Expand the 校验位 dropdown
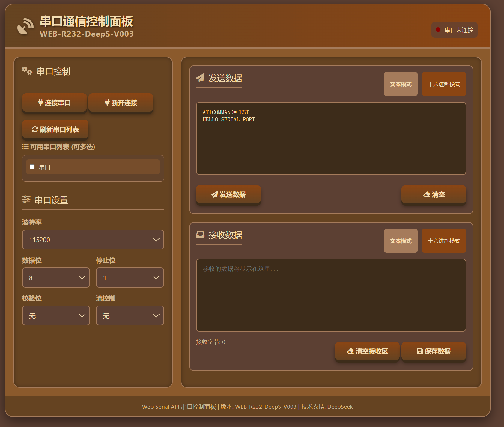This screenshot has height=427, width=504. [x=56, y=315]
